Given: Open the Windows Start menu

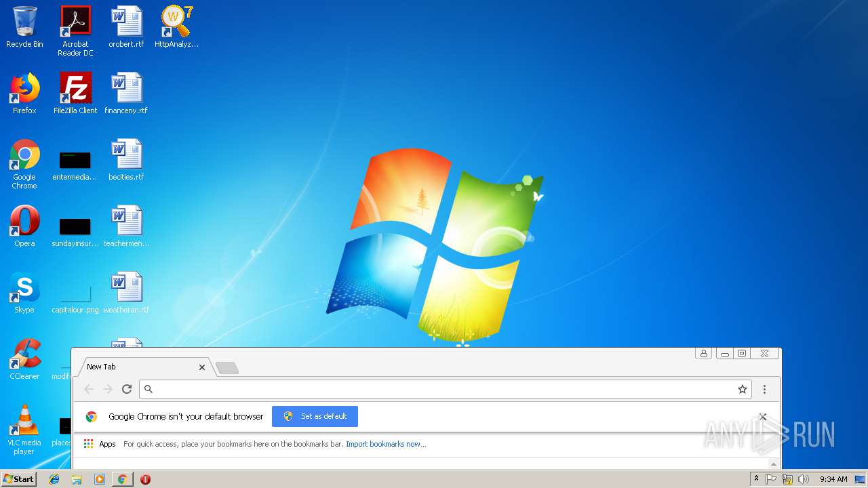Looking at the screenshot, I should pyautogui.click(x=18, y=479).
